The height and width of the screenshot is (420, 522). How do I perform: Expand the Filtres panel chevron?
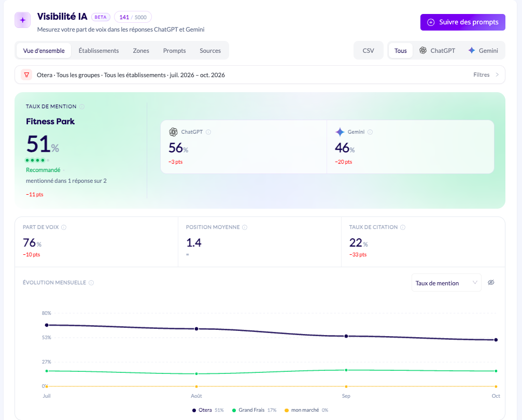click(497, 75)
